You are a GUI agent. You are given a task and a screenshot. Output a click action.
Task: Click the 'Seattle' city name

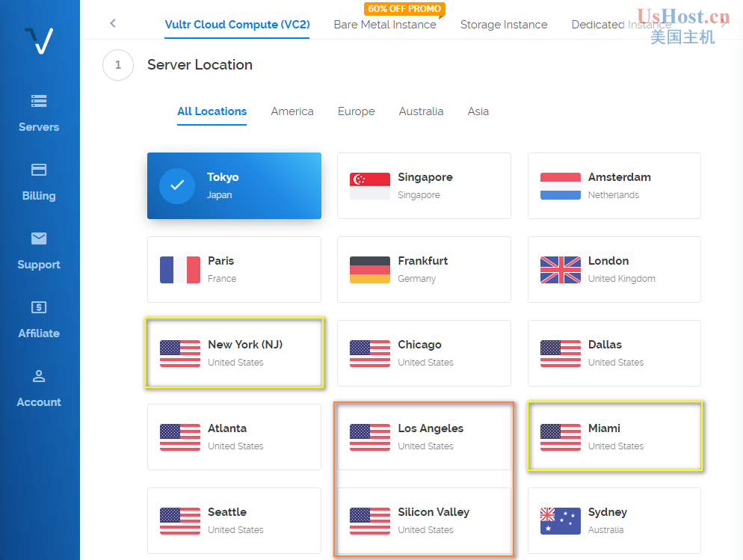pos(227,512)
